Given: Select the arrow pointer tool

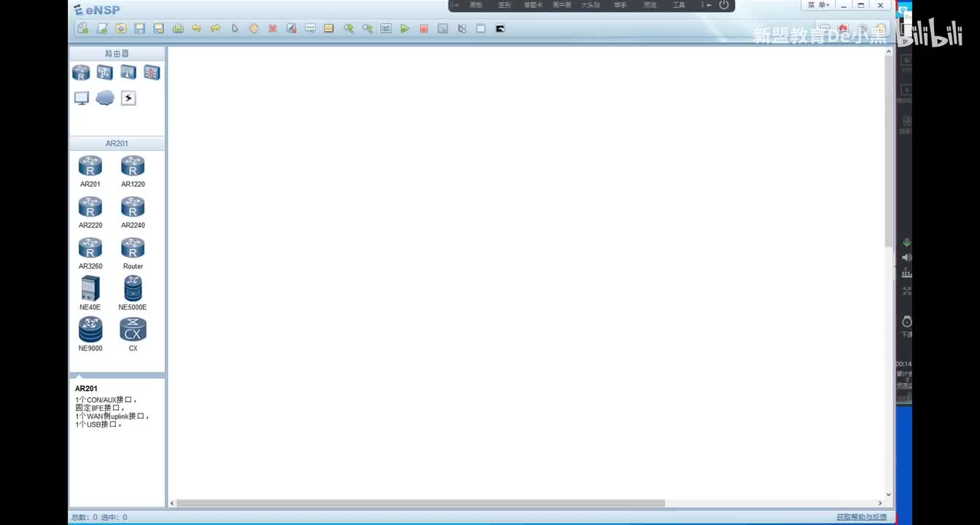Looking at the screenshot, I should pyautogui.click(x=235, y=28).
